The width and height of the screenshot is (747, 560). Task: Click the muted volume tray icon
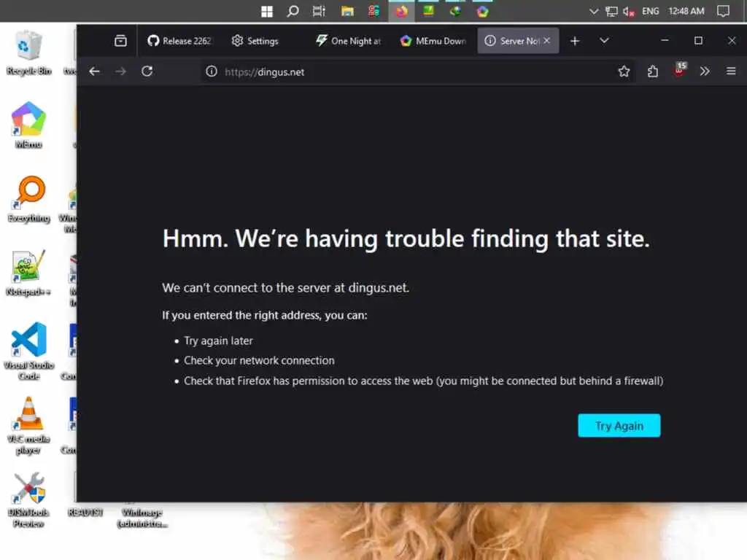pos(628,12)
